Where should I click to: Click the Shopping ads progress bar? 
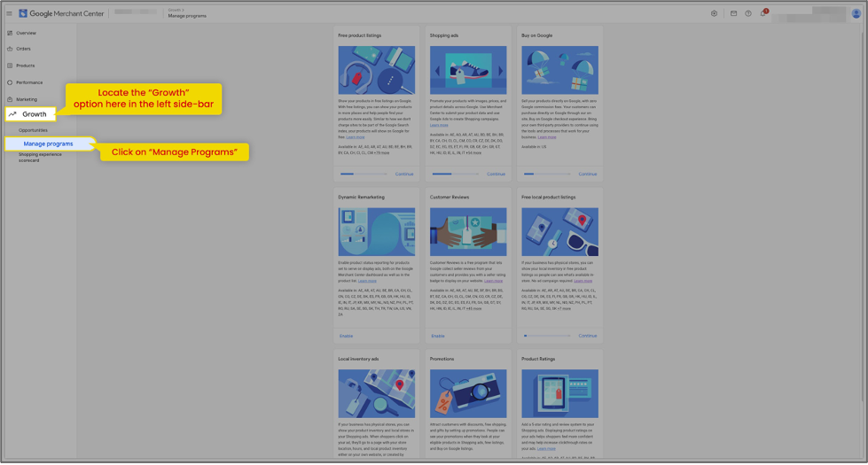(455, 174)
